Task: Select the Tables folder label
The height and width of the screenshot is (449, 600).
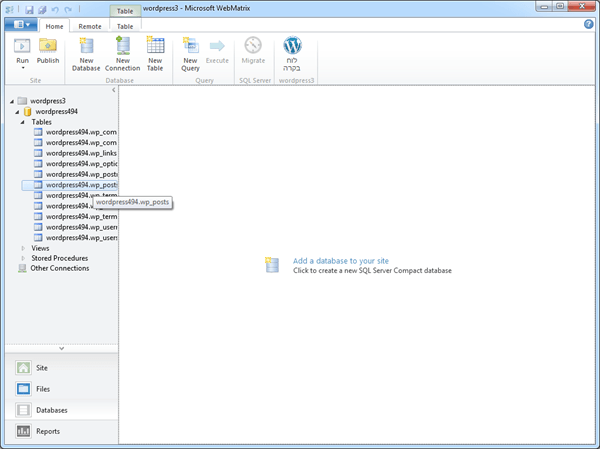Action: coord(41,122)
